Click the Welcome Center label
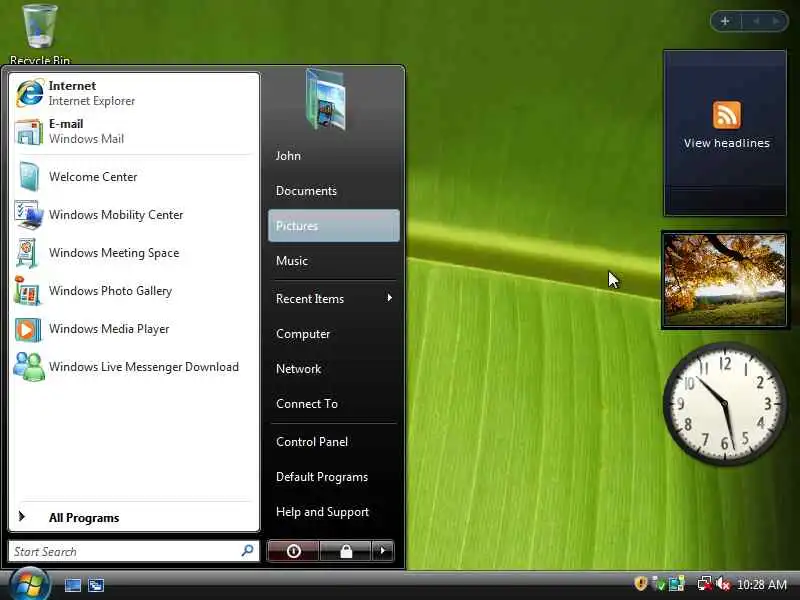Viewport: 800px width, 600px height. point(93,177)
